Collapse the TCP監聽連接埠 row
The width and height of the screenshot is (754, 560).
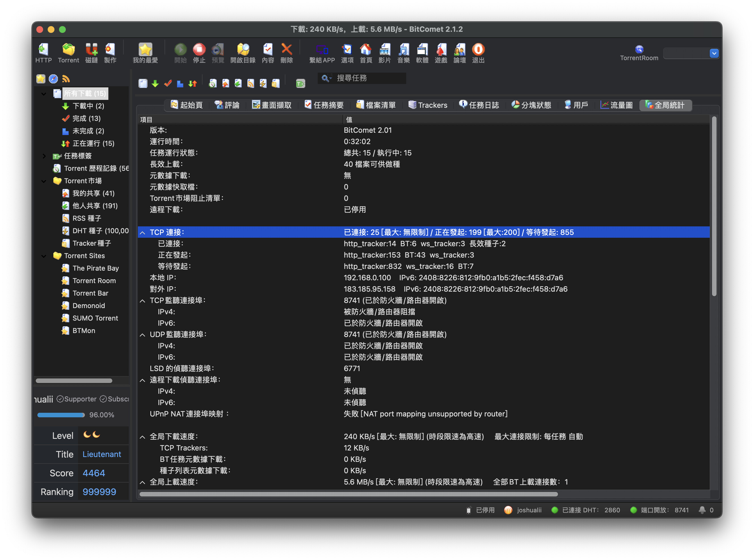(x=143, y=301)
